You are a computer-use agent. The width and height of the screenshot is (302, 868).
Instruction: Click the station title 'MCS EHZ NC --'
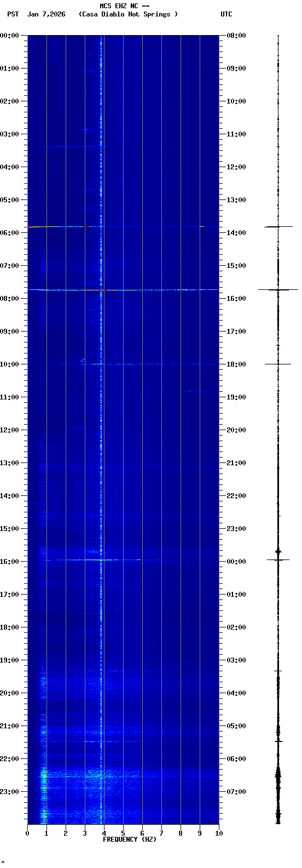point(125,6)
